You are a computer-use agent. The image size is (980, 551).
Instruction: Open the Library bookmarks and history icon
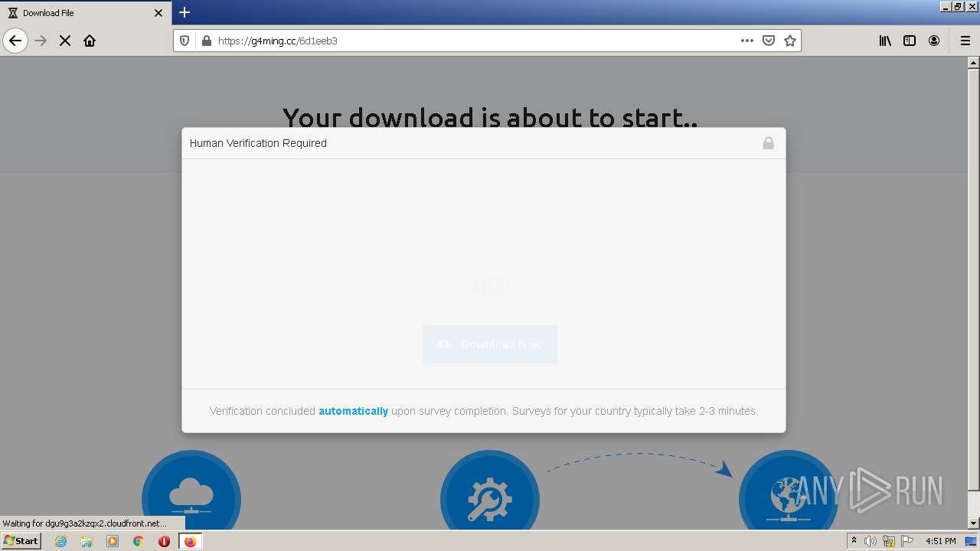click(x=885, y=41)
